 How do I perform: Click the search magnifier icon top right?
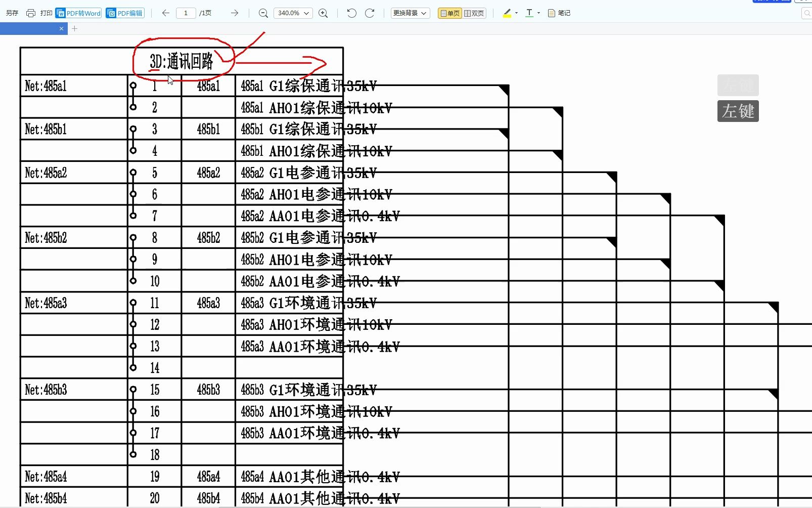806,13
